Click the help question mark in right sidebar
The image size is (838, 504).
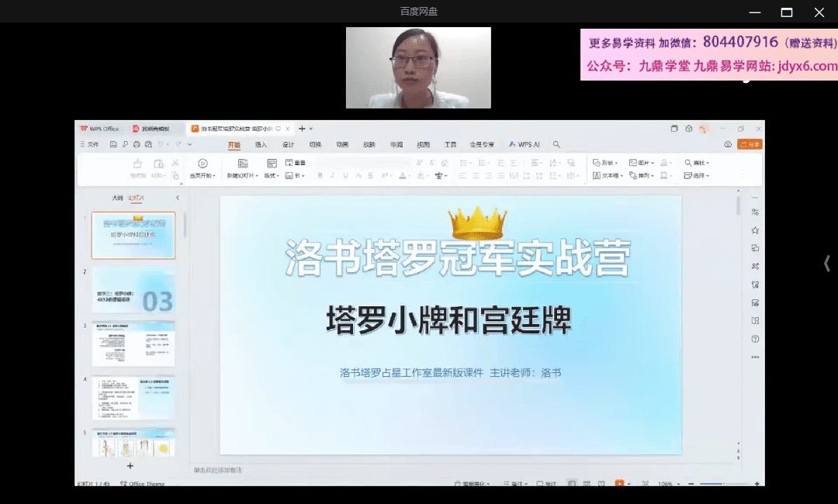[755, 339]
